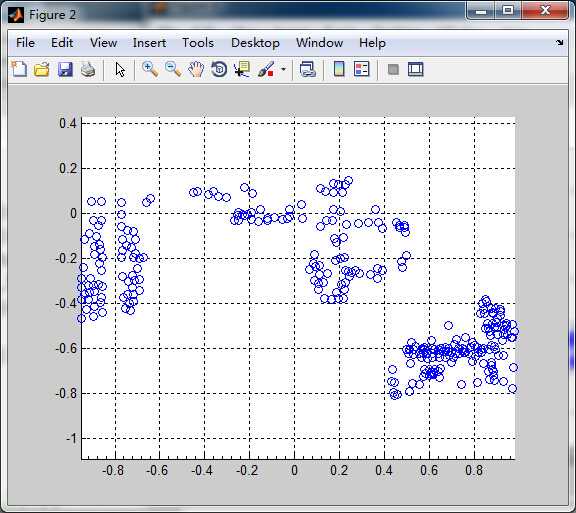The height and width of the screenshot is (513, 576).
Task: Save the figure with the floppy icon
Action: [65, 69]
